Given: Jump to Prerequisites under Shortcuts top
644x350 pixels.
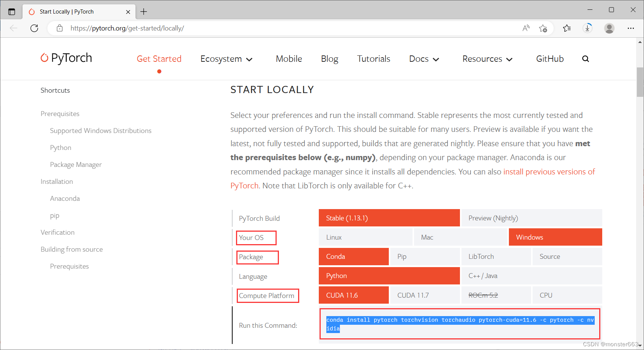Looking at the screenshot, I should point(60,114).
